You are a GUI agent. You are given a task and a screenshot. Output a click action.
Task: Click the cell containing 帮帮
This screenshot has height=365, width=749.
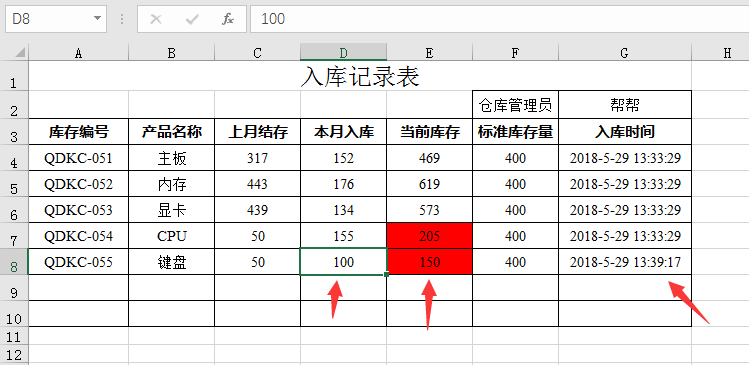pyautogui.click(x=625, y=105)
